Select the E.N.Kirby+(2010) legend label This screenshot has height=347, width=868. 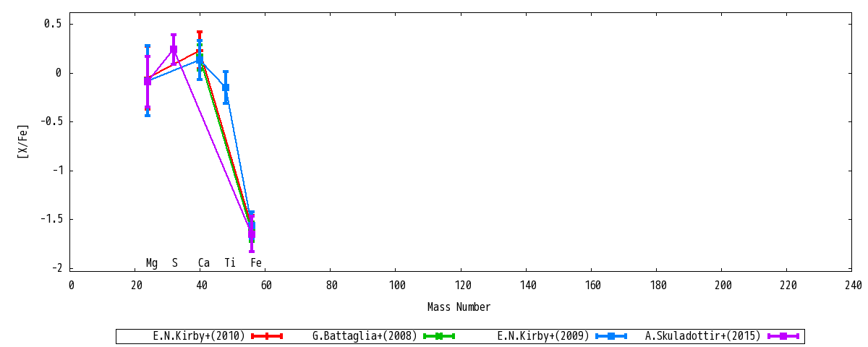point(199,336)
